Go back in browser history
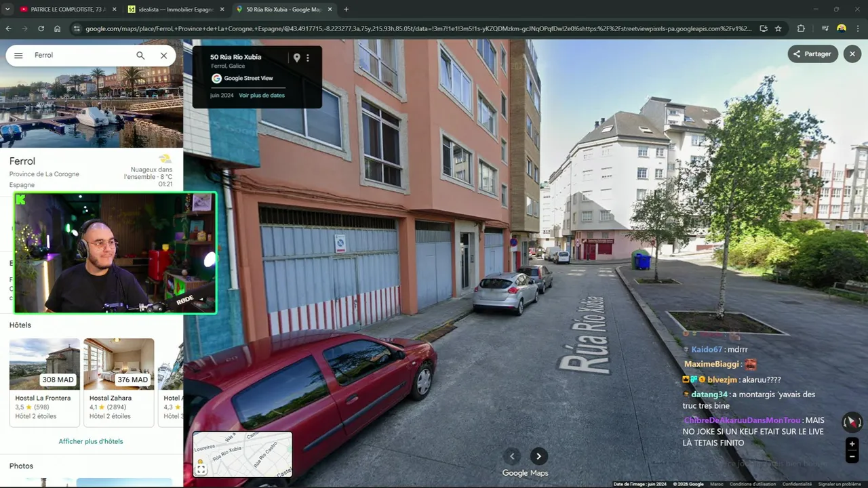Screen dimensions: 868x488 click(8, 28)
